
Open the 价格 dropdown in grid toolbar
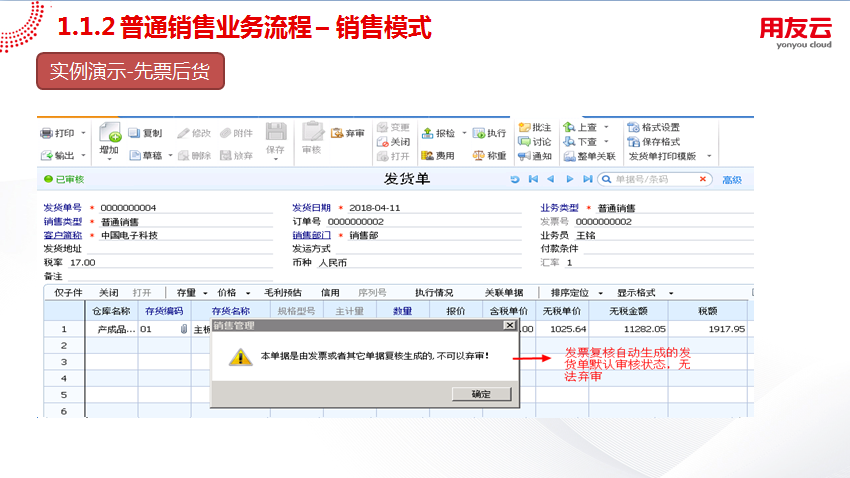coord(248,293)
